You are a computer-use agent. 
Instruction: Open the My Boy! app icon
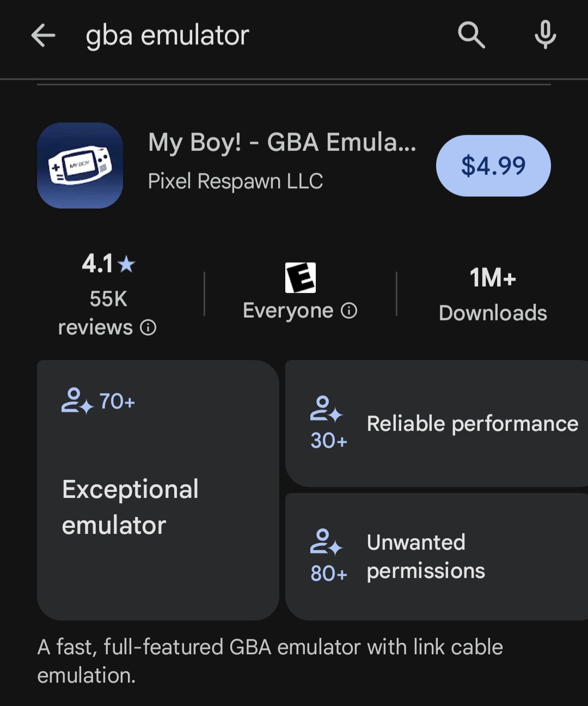tap(80, 166)
